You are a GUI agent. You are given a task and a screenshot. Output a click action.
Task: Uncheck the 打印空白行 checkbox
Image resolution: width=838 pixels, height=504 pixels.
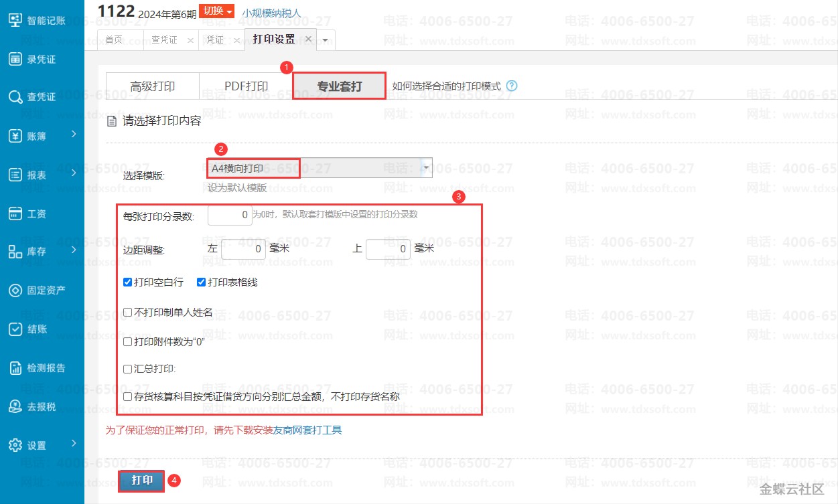128,282
